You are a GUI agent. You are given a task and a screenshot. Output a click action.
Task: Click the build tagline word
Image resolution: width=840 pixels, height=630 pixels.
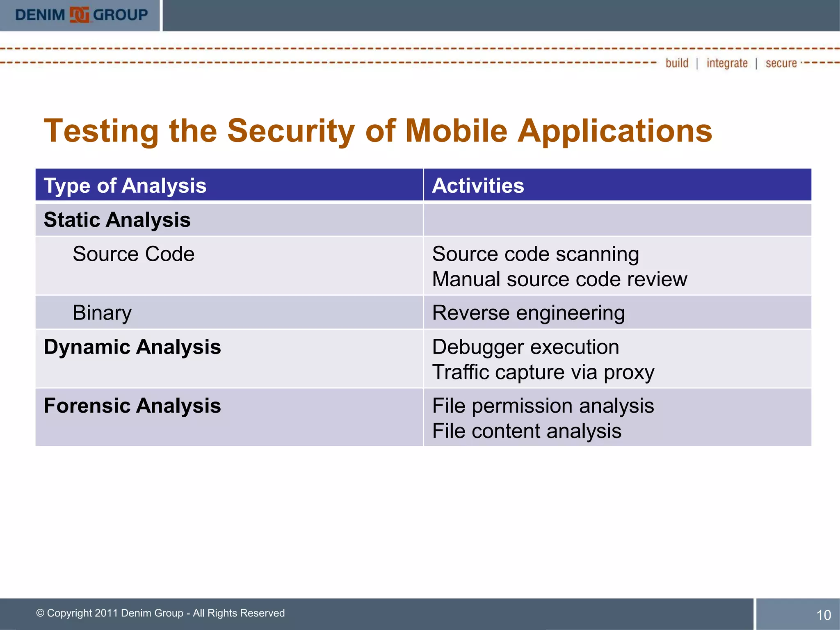pyautogui.click(x=677, y=63)
